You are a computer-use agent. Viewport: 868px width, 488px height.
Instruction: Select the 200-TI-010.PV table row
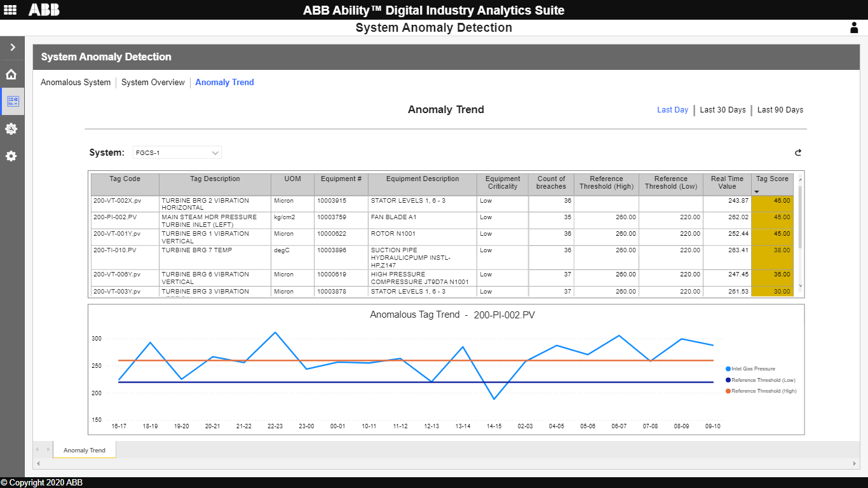(254, 257)
